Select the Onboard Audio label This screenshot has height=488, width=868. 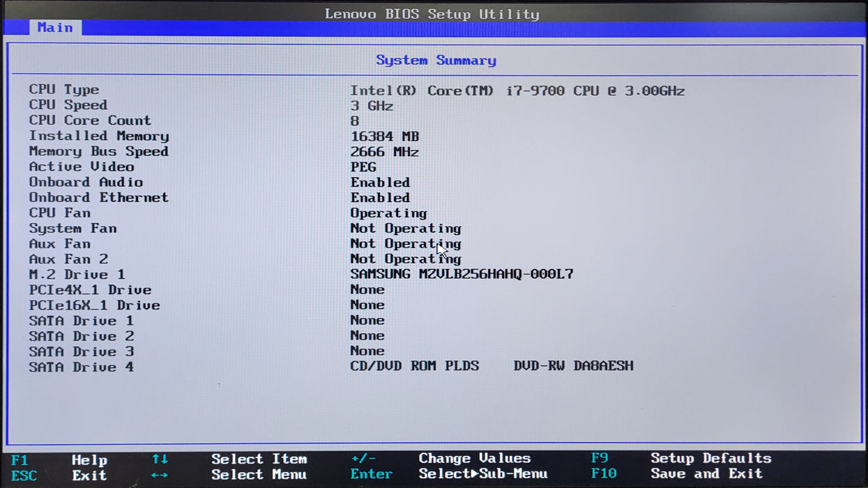tap(86, 182)
